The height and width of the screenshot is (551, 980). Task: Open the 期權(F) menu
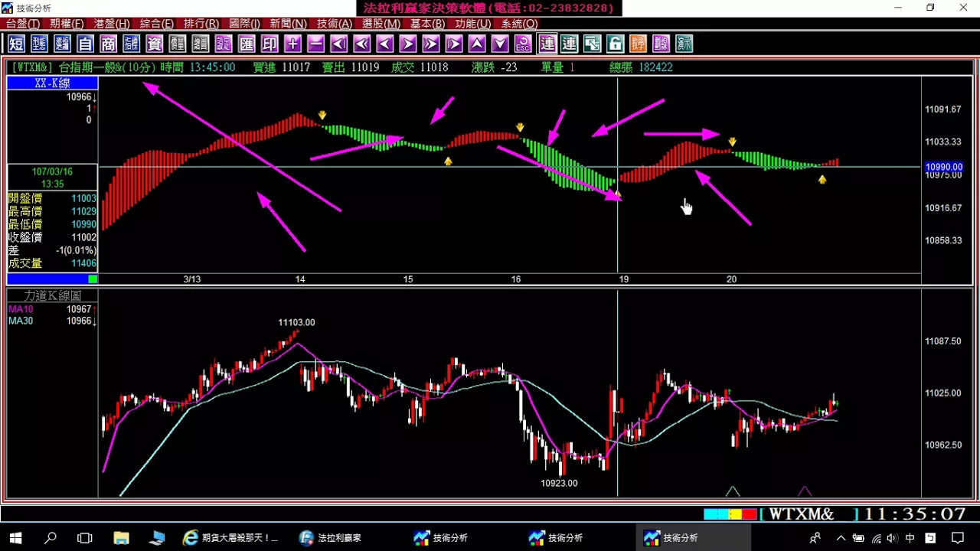point(67,24)
